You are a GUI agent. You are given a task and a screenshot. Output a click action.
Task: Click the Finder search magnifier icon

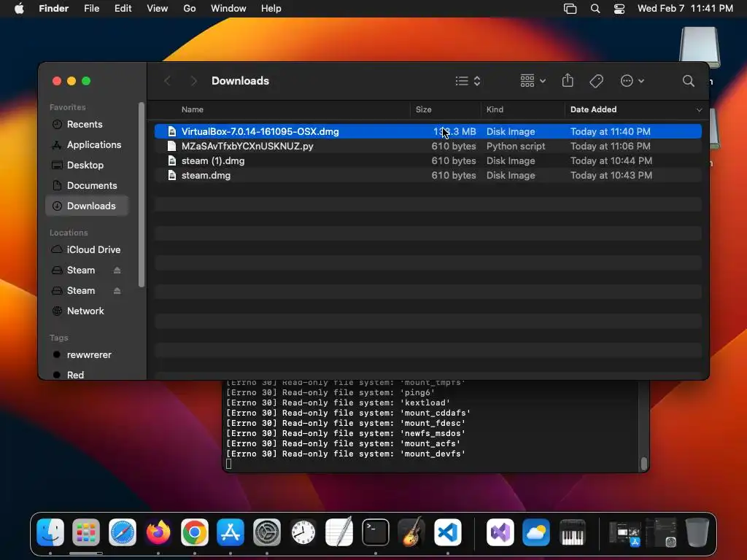[x=689, y=81]
